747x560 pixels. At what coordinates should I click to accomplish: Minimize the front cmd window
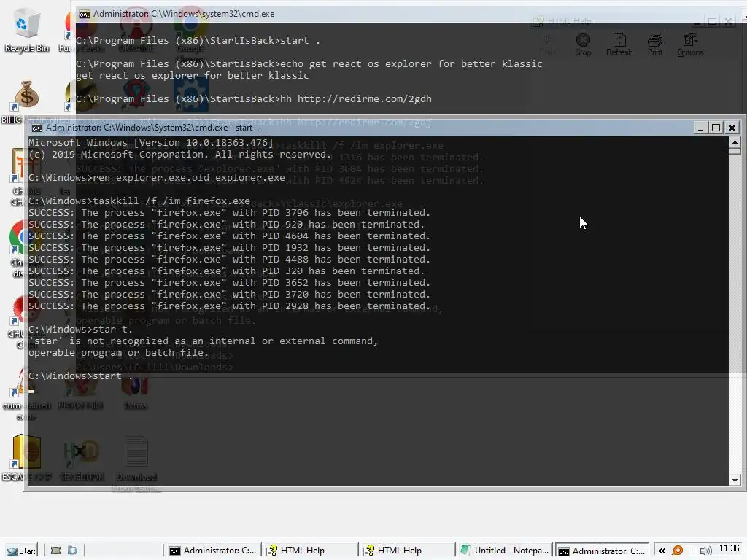(x=700, y=128)
